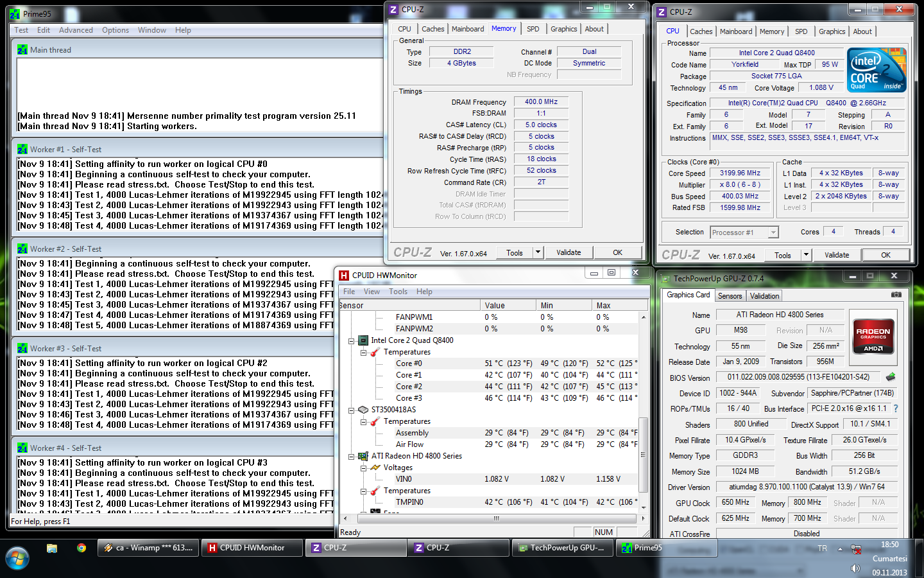Screen dimensions: 924x578
Task: Click the graphics card icon beside ATI Radeon HD 4800 Series
Action: click(363, 456)
